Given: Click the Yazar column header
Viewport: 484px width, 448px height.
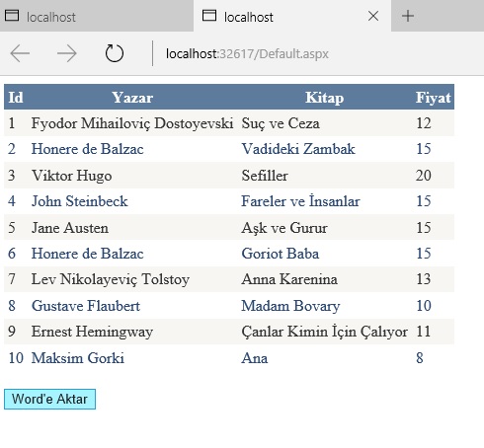Looking at the screenshot, I should tap(132, 98).
